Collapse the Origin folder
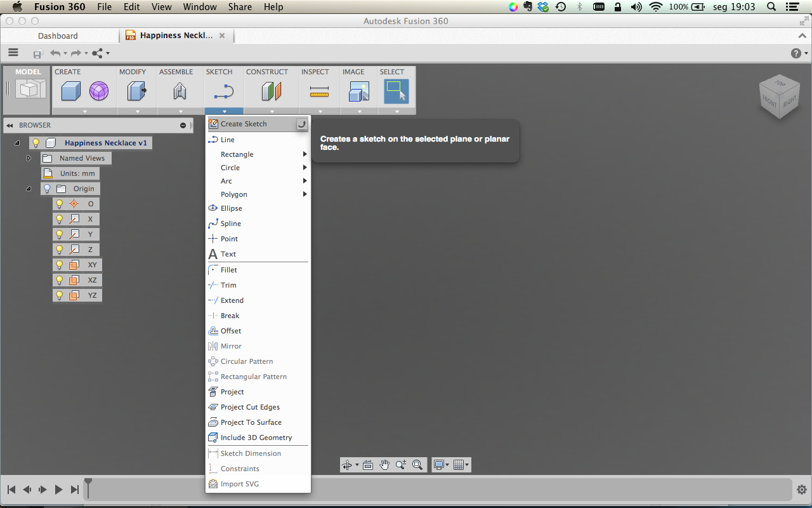812x508 pixels. 29,189
